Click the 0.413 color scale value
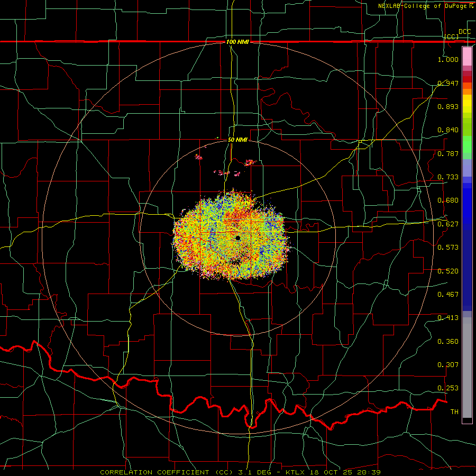 tap(448, 317)
